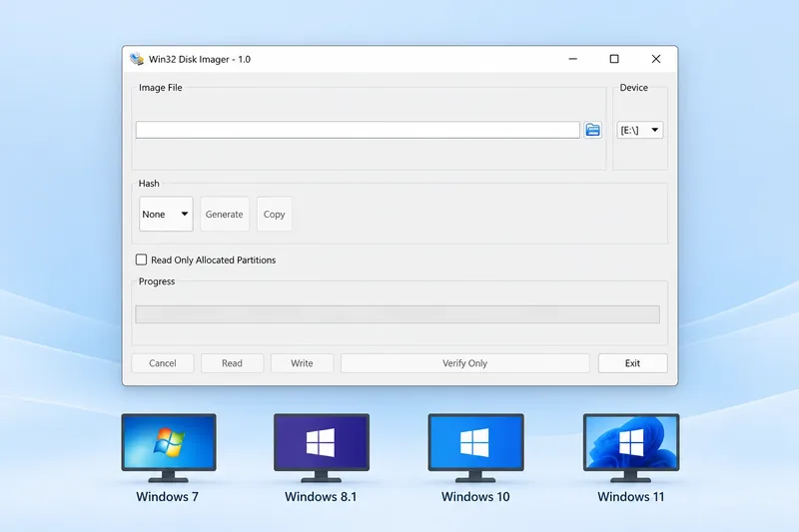
Task: Focus the Image File path input field
Action: [358, 130]
